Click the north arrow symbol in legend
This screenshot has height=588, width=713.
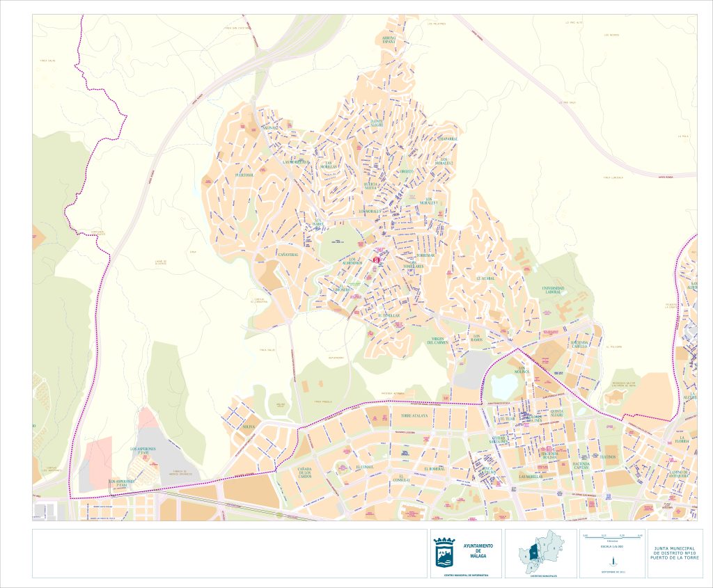pyautogui.click(x=612, y=562)
